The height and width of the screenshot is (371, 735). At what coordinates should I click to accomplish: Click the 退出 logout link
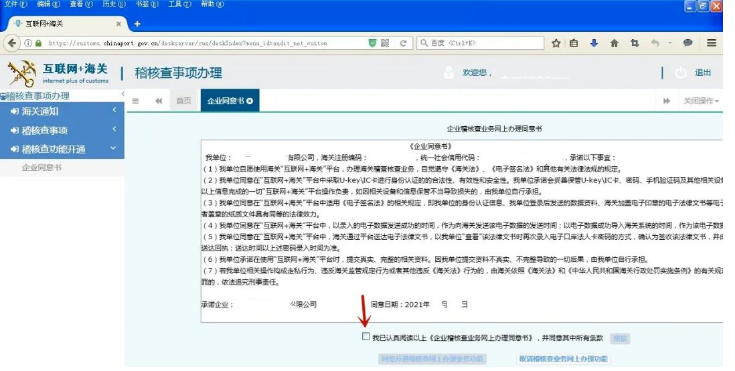703,73
